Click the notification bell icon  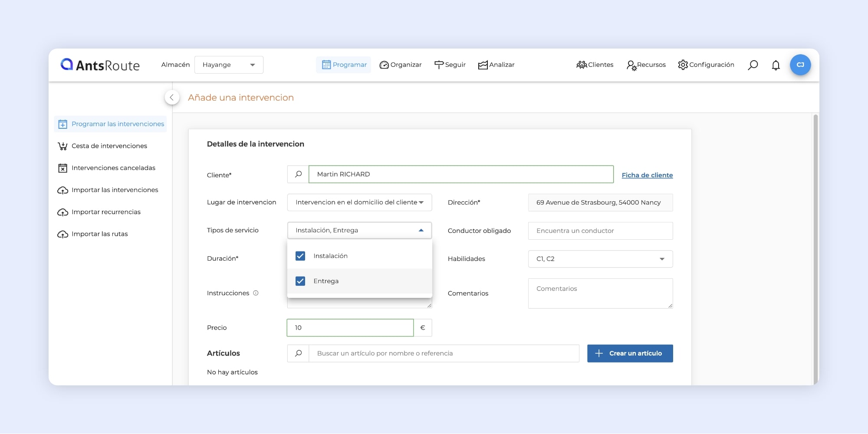coord(776,65)
